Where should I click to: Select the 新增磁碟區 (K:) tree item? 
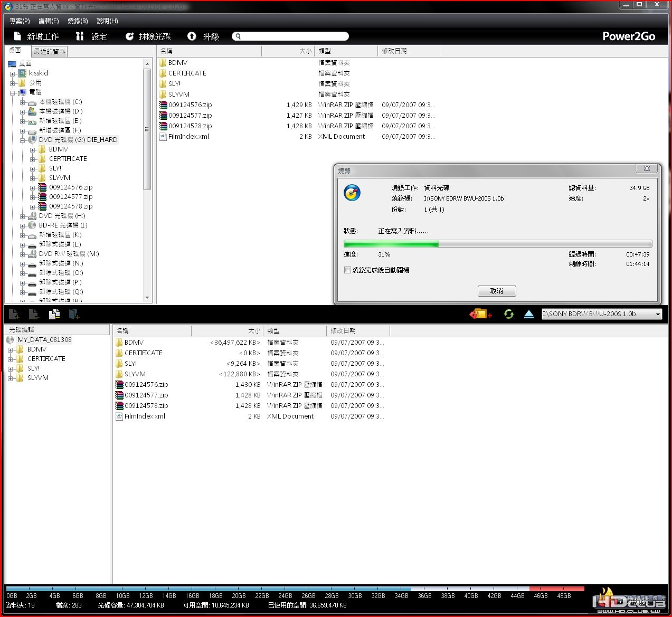tap(60, 235)
